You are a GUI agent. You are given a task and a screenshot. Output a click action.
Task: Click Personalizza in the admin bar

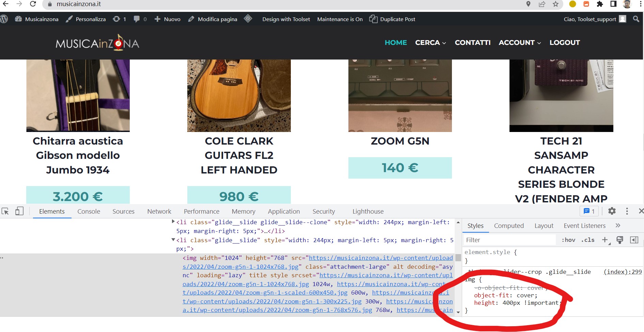(x=86, y=19)
